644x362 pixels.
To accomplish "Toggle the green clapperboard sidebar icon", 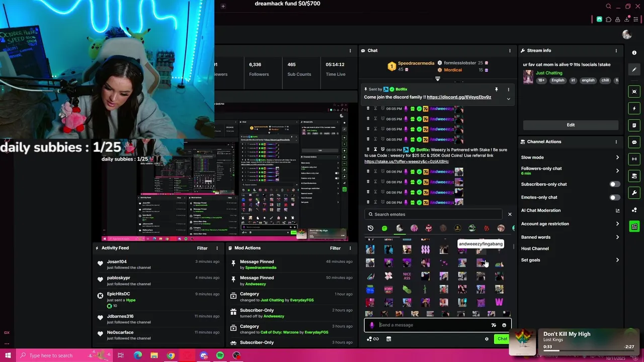I will coord(634,227).
